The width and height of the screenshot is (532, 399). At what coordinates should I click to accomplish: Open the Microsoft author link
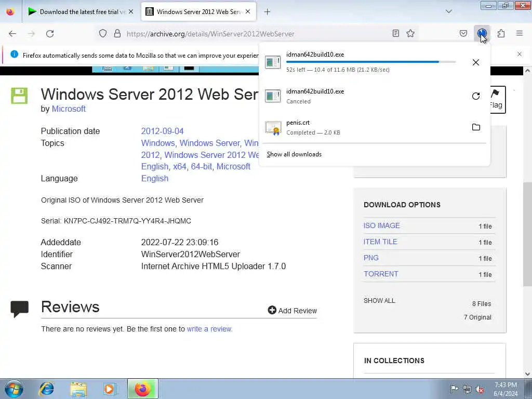coord(69,109)
